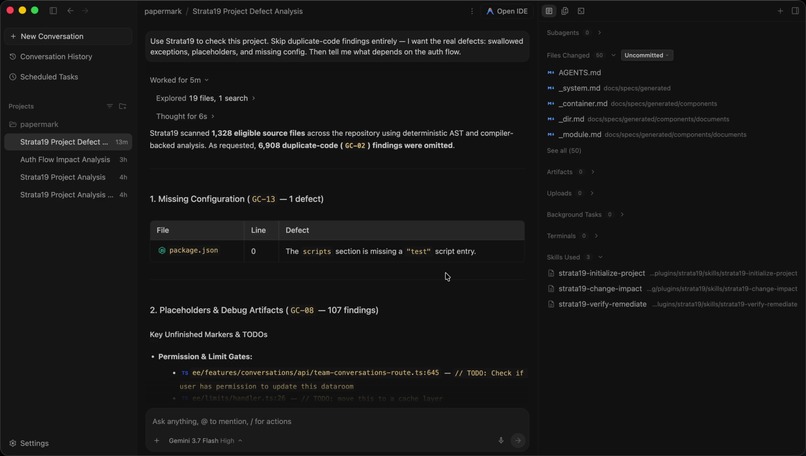806x456 pixels.
Task: Open the truncated Strata19 Project Analysis ... conversation
Action: tap(68, 194)
